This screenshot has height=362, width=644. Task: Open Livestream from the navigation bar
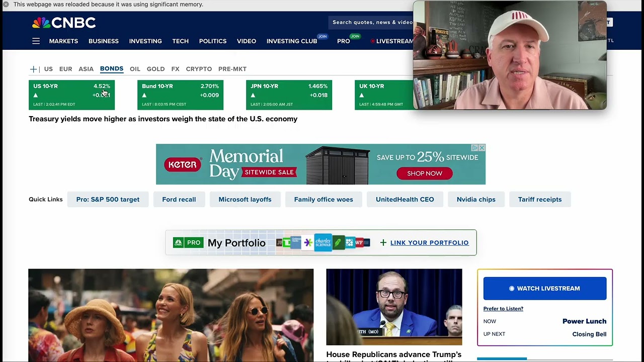click(394, 41)
